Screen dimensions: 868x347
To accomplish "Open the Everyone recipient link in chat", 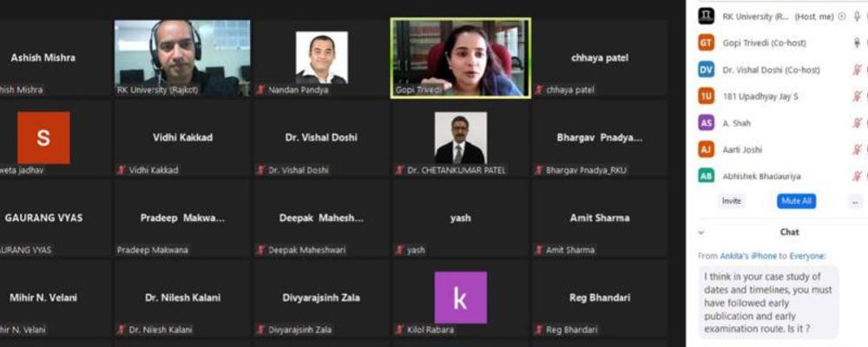I will 807,256.
